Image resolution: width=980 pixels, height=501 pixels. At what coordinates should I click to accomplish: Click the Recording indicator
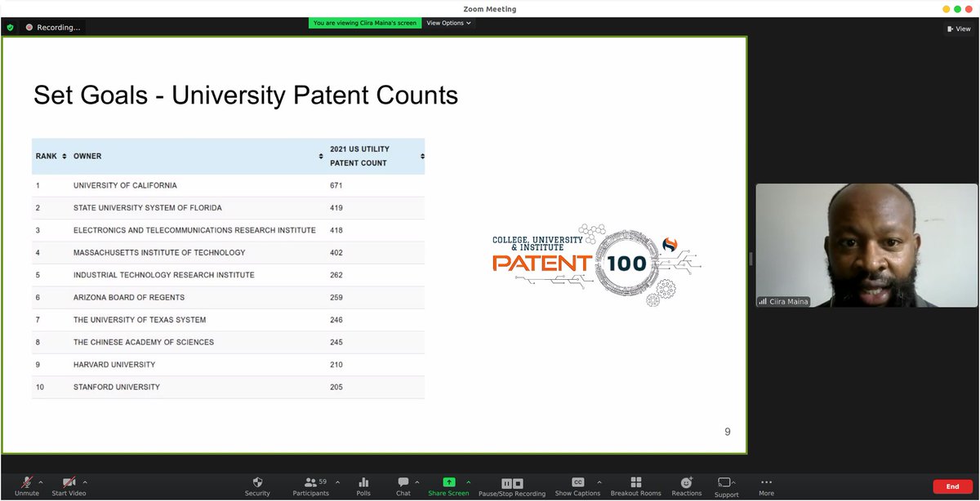pyautogui.click(x=53, y=27)
